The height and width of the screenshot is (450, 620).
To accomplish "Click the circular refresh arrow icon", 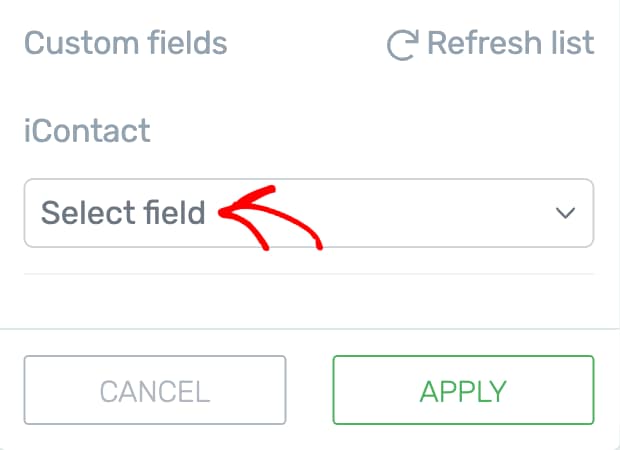I will (401, 44).
